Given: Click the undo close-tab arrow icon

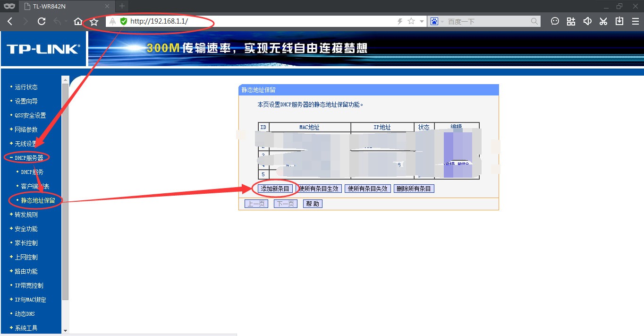Looking at the screenshot, I should pos(57,21).
